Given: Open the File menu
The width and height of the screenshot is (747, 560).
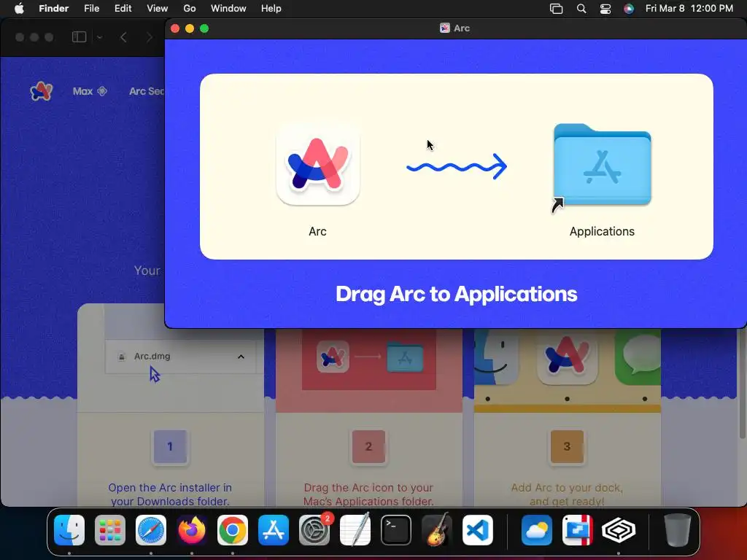Looking at the screenshot, I should pyautogui.click(x=91, y=8).
